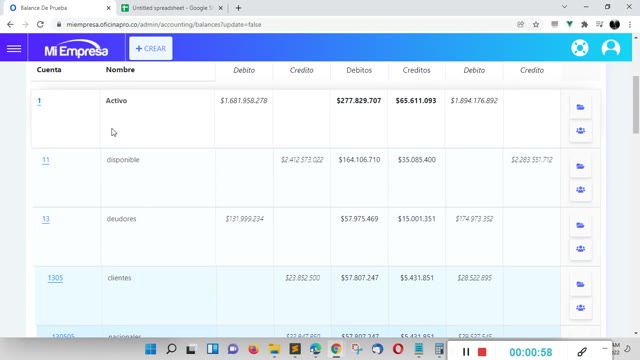Click the Creditos column header
Image resolution: width=640 pixels, height=360 pixels.
pyautogui.click(x=416, y=70)
